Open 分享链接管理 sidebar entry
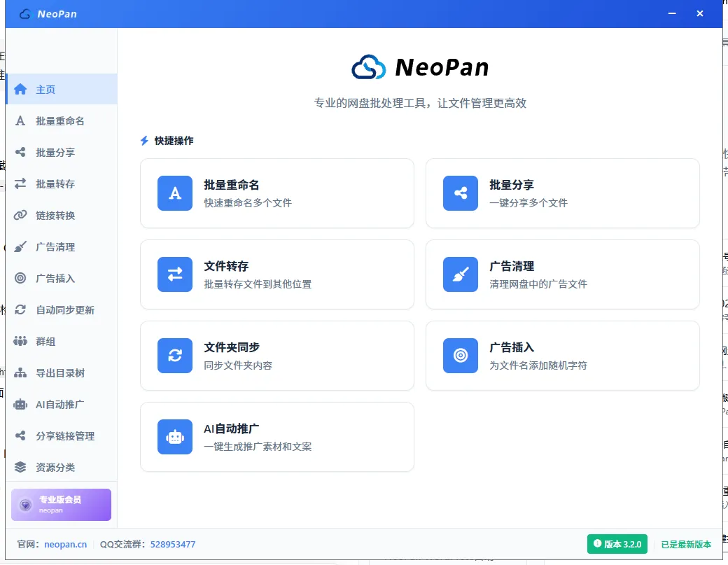This screenshot has height=565, width=728. coord(62,435)
